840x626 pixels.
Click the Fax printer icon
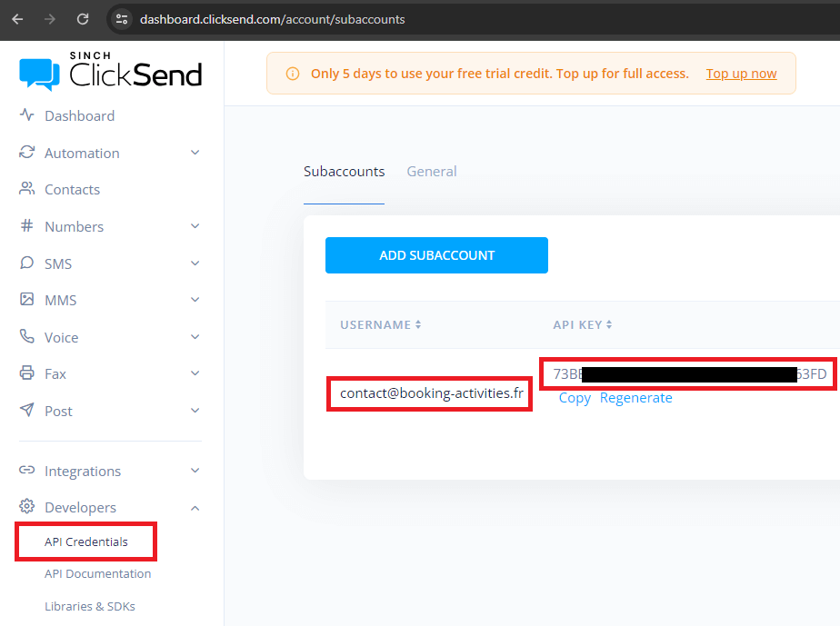click(26, 373)
